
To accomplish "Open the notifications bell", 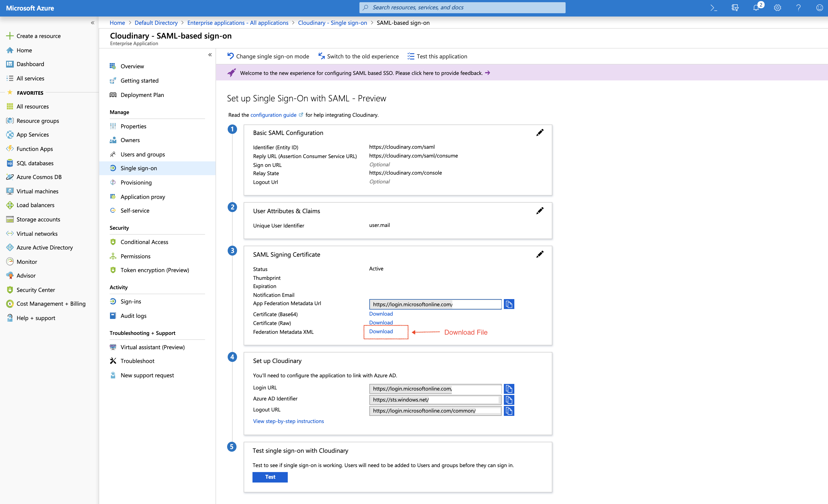I will (x=756, y=8).
